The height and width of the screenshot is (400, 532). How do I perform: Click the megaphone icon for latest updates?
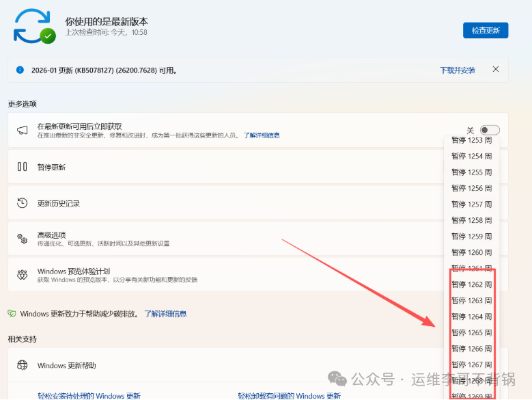click(x=23, y=130)
